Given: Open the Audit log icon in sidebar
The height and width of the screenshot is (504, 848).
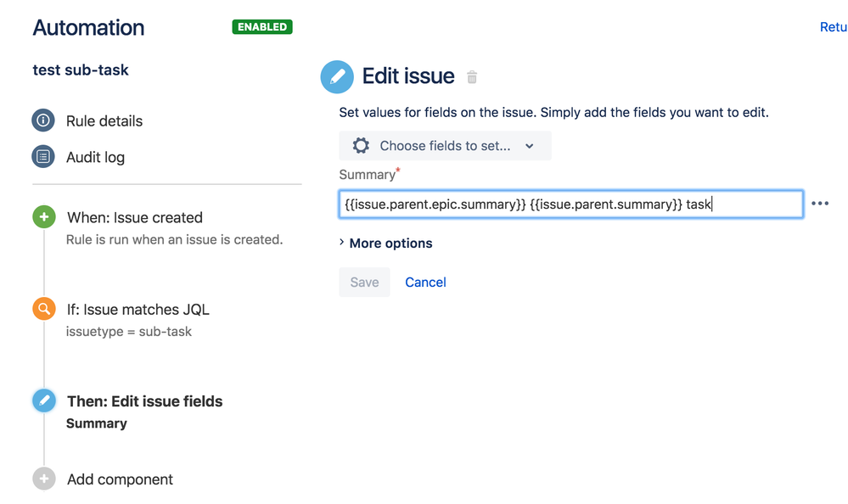Looking at the screenshot, I should tap(43, 156).
